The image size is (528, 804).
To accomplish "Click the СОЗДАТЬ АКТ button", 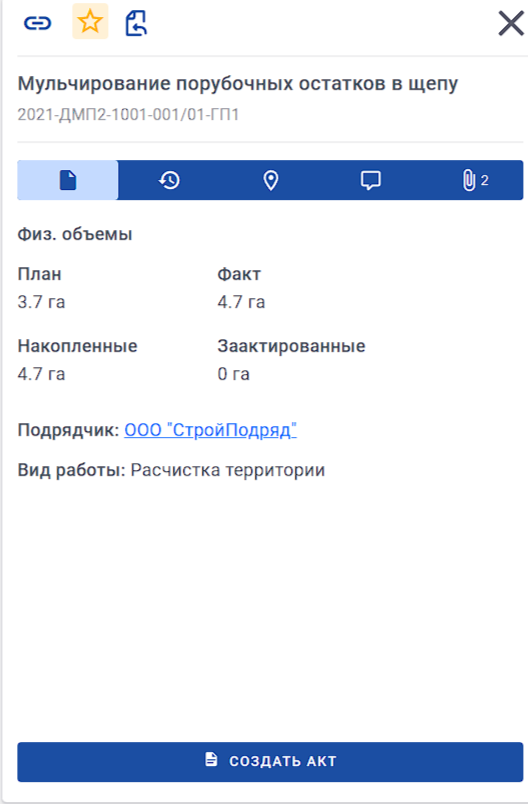I will coord(270,761).
